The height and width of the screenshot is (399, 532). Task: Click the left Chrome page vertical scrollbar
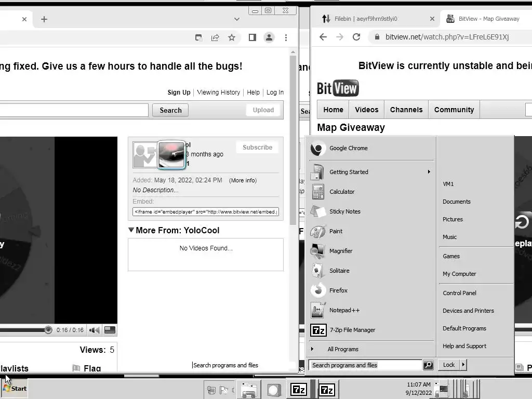tap(293, 140)
